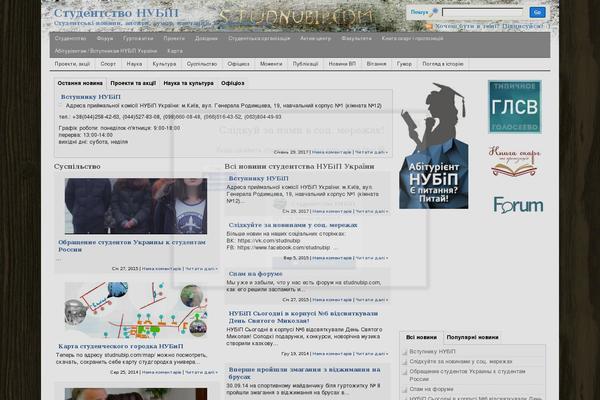Open 'Обращение студентов Украины к студентам России' headline
The height and width of the screenshot is (400, 600).
pos(132,246)
